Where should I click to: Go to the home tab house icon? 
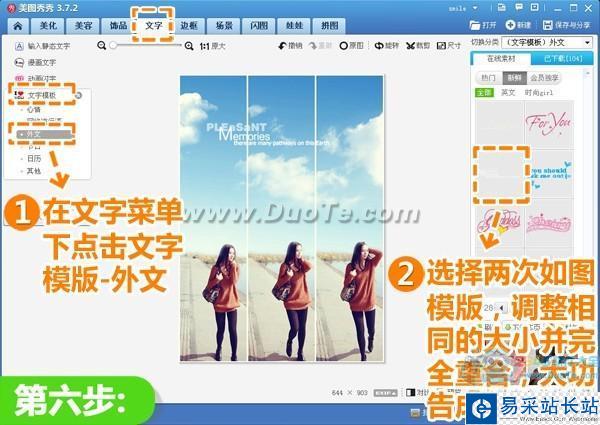tap(18, 26)
